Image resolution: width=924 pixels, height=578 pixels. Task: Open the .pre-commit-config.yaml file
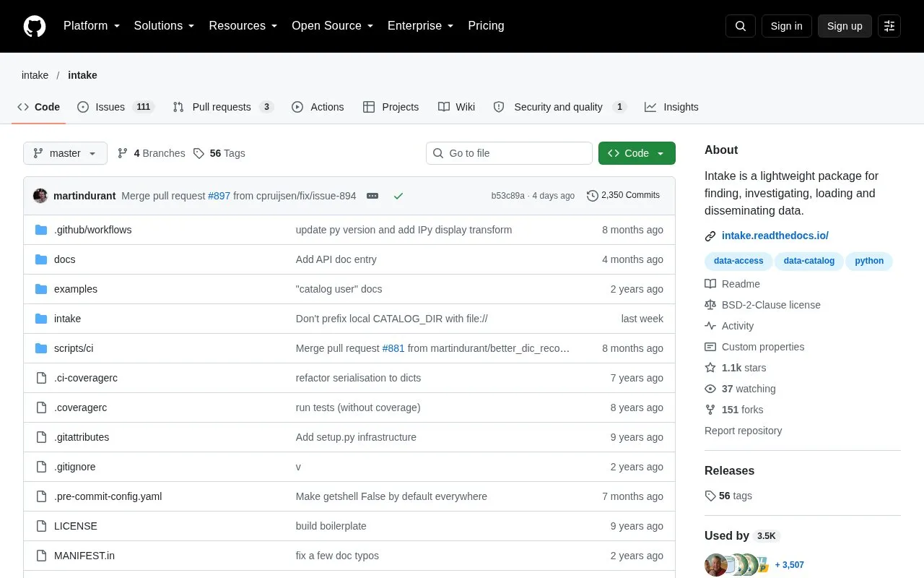pyautogui.click(x=108, y=496)
